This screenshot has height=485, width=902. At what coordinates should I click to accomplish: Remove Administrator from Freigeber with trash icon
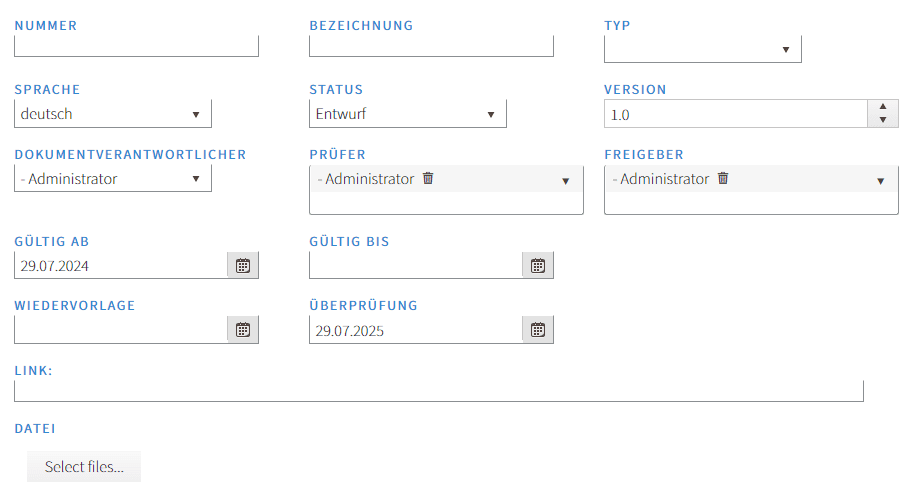(x=723, y=179)
